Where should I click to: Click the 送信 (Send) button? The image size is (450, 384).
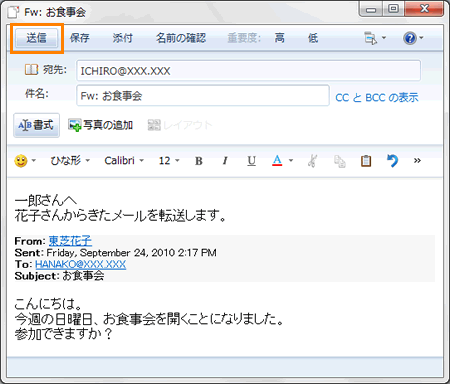click(x=37, y=38)
